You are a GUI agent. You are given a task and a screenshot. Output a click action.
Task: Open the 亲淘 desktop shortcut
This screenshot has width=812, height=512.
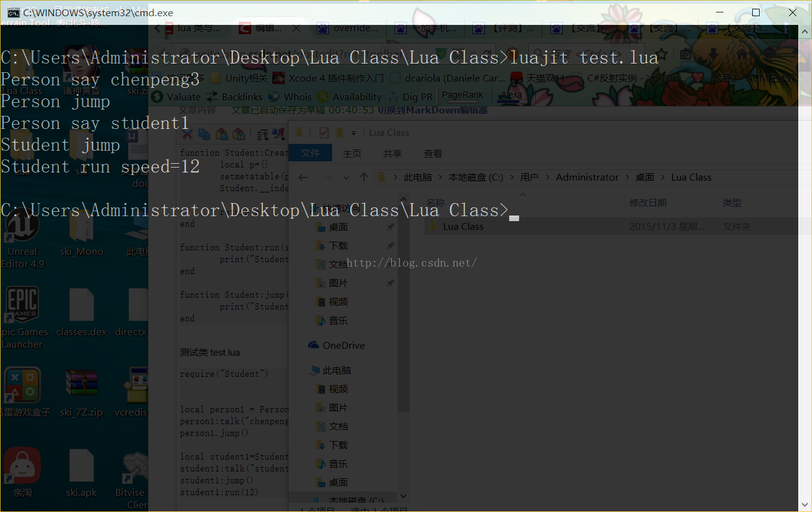(x=22, y=473)
